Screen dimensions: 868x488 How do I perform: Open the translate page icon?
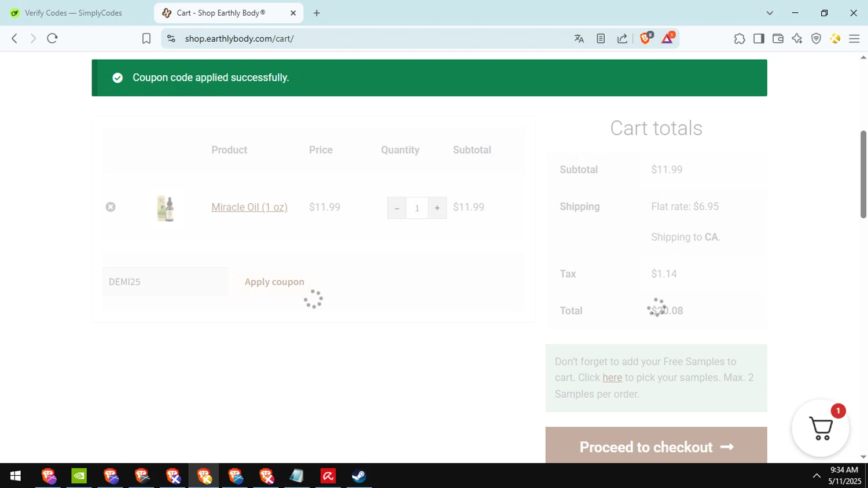click(579, 39)
